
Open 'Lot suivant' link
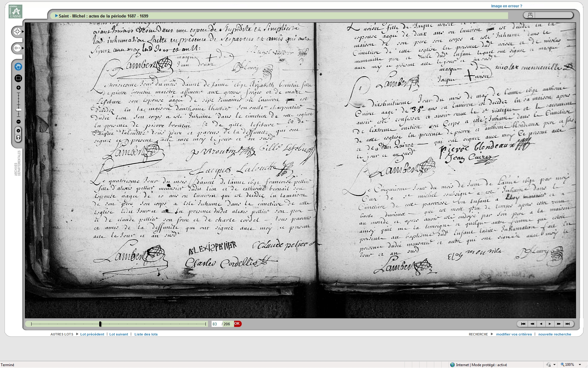tap(119, 334)
